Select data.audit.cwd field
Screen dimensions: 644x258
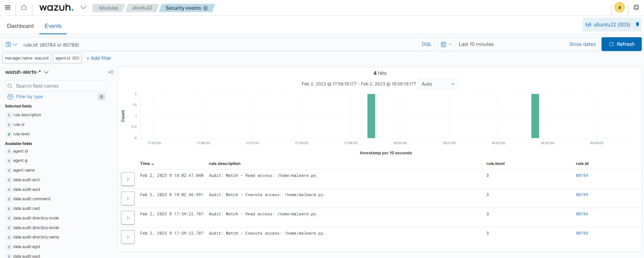[x=26, y=208]
